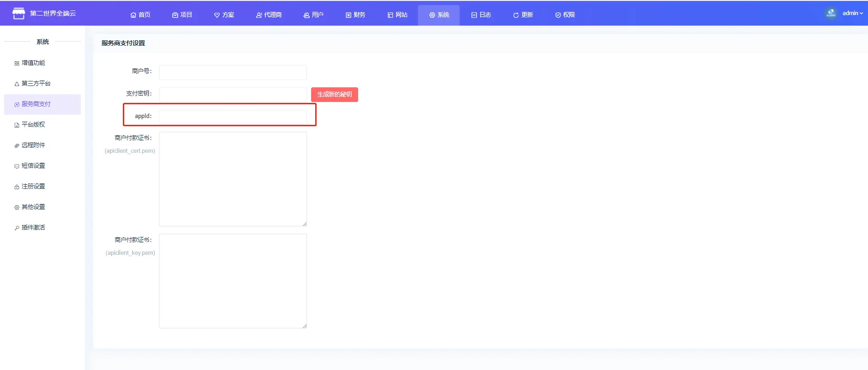
Task: Grab the apiclient_key.pem textarea resize handle
Action: pyautogui.click(x=304, y=326)
